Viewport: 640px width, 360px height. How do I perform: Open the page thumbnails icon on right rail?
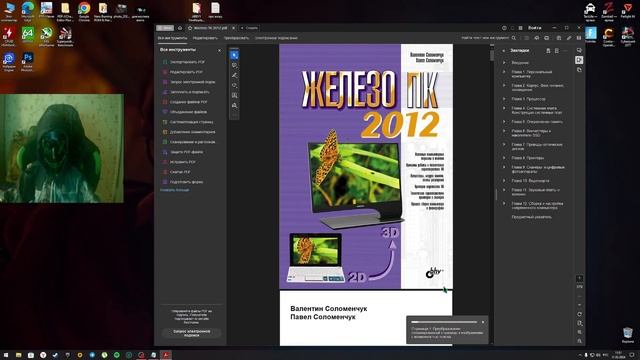(579, 70)
